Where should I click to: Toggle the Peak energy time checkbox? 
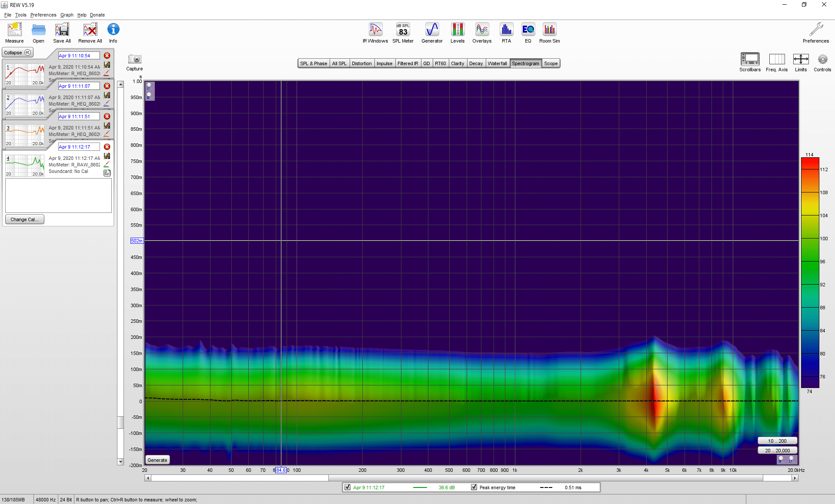[474, 487]
